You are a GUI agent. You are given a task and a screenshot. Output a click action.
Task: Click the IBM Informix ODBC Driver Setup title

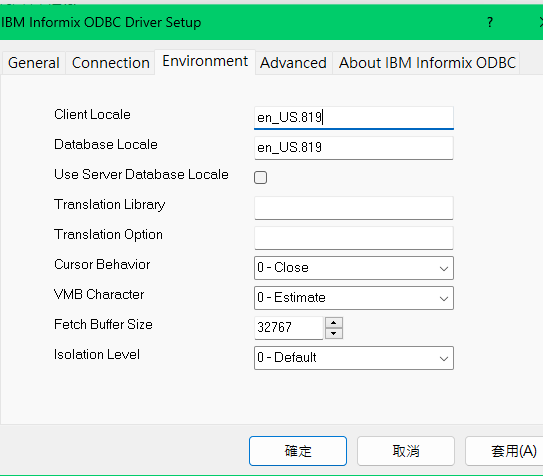(x=101, y=23)
